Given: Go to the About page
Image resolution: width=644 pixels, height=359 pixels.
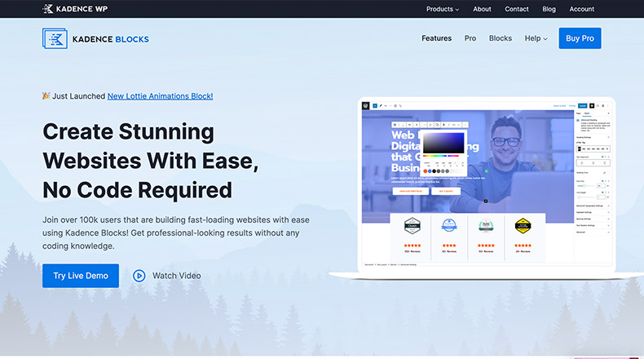Looking at the screenshot, I should coord(482,9).
